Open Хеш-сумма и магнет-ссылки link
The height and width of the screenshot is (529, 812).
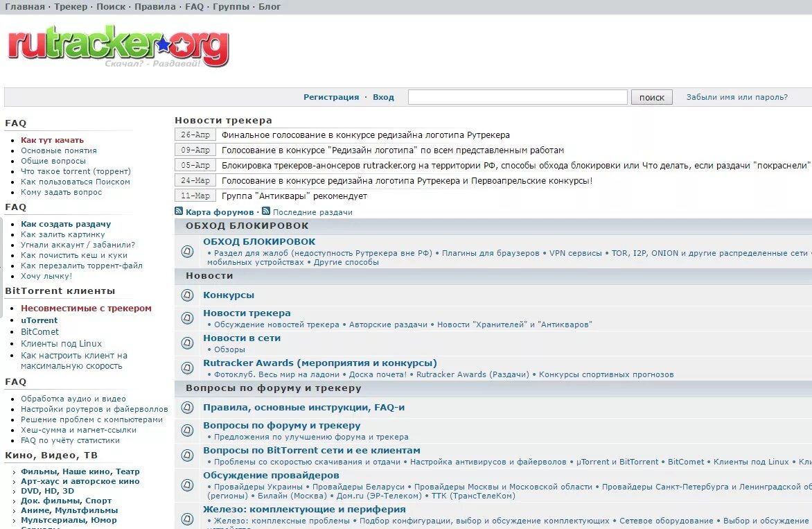click(78, 430)
